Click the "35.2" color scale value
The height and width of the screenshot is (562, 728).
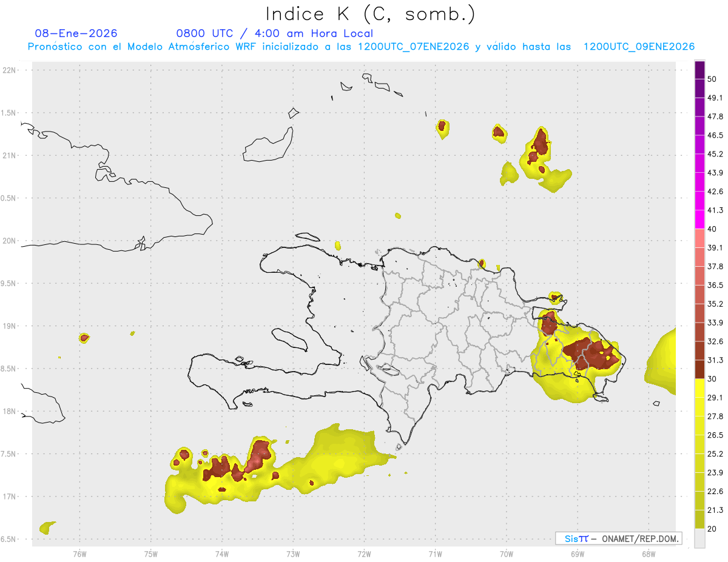pyautogui.click(x=715, y=304)
